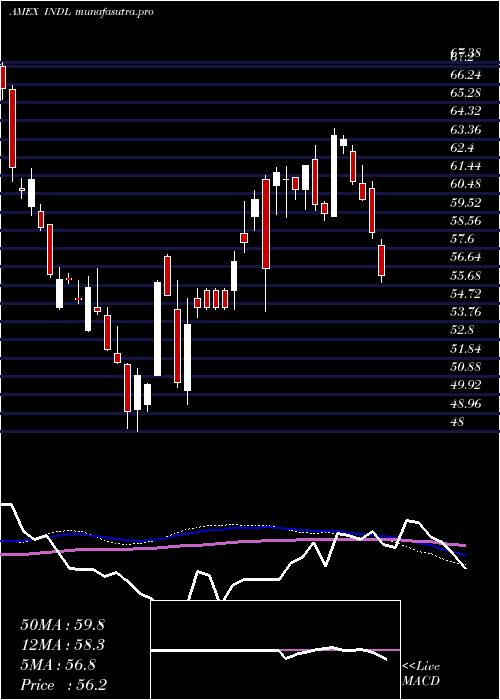Click the 49.92 price axis label
Viewport: 500px width, 700px height.
tap(466, 385)
